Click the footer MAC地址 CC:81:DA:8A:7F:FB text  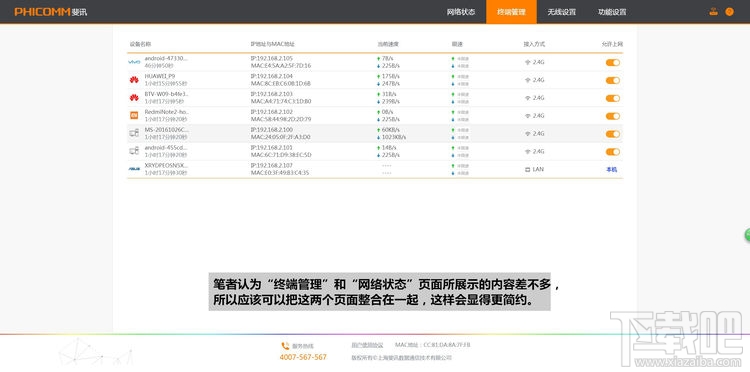pyautogui.click(x=433, y=345)
